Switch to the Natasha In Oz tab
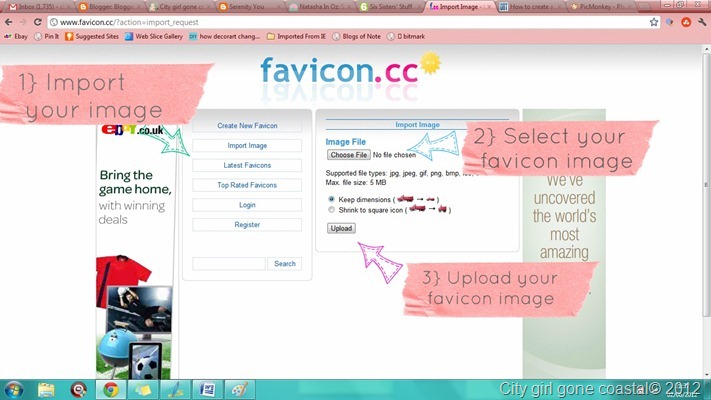The image size is (711, 400). 320,6
